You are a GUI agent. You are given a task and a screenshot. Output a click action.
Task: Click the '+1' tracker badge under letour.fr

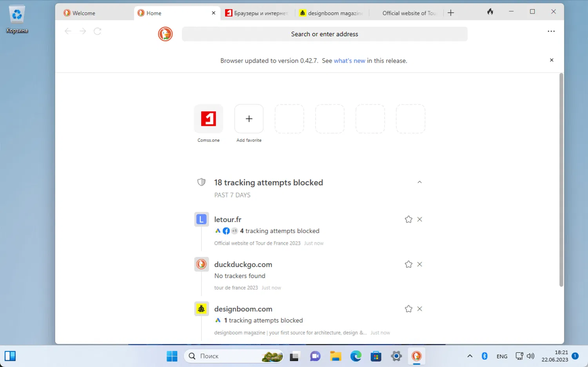pyautogui.click(x=234, y=231)
